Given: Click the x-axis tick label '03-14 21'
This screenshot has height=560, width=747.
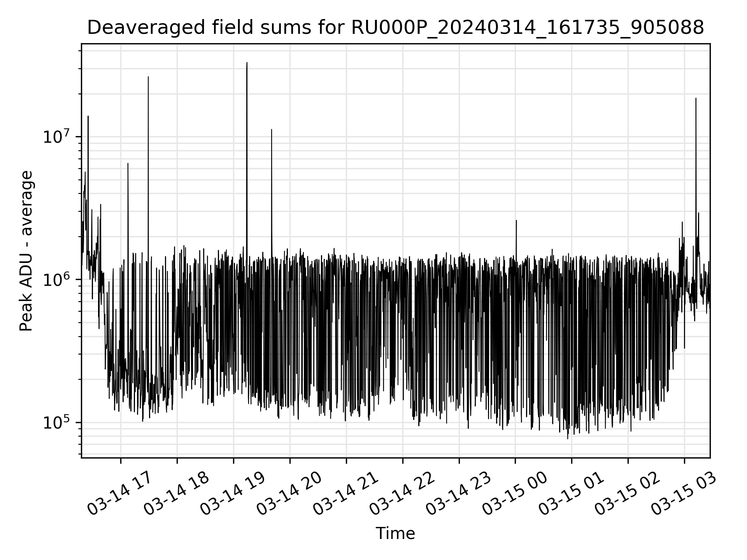Looking at the screenshot, I should pos(345,493).
